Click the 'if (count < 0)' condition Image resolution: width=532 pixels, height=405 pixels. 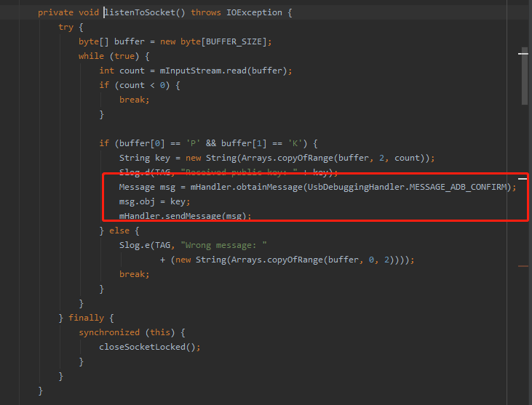[140, 85]
